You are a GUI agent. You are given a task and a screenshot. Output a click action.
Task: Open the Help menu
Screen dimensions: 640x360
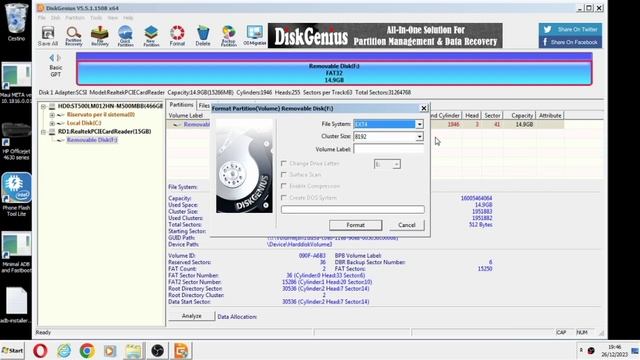coord(128,18)
